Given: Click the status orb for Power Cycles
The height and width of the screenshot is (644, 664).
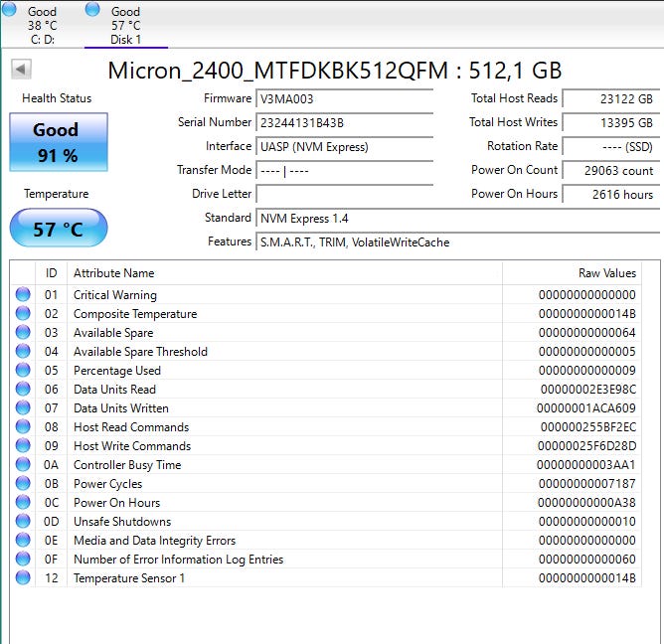Looking at the screenshot, I should click(x=23, y=484).
